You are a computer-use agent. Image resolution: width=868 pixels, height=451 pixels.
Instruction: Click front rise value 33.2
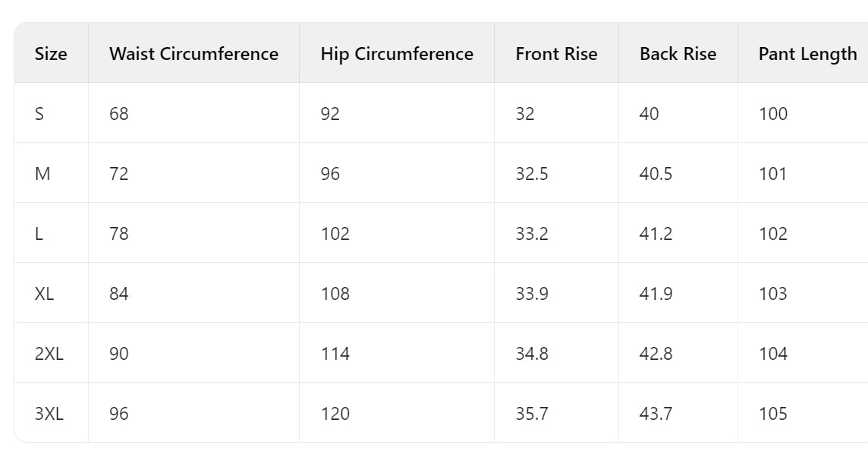pos(532,234)
